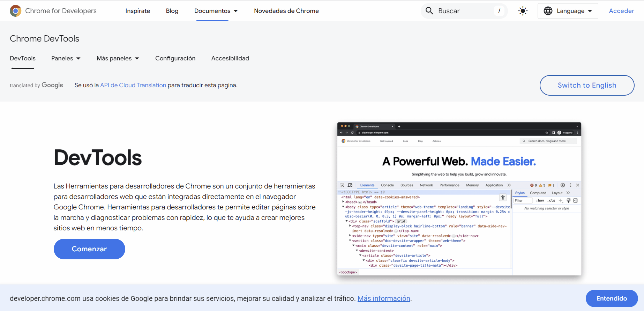Open Novedades de Chrome
Viewport: 644px width, 311px height.
286,11
